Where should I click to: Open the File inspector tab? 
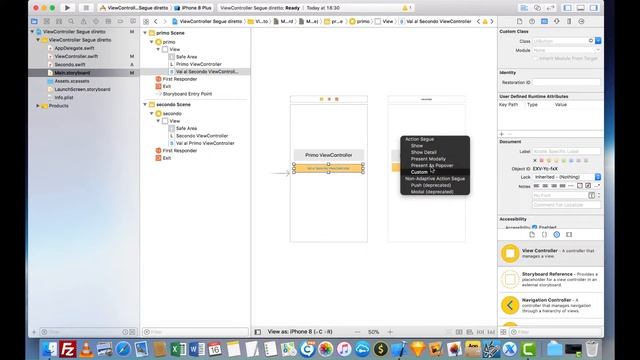tap(519, 21)
